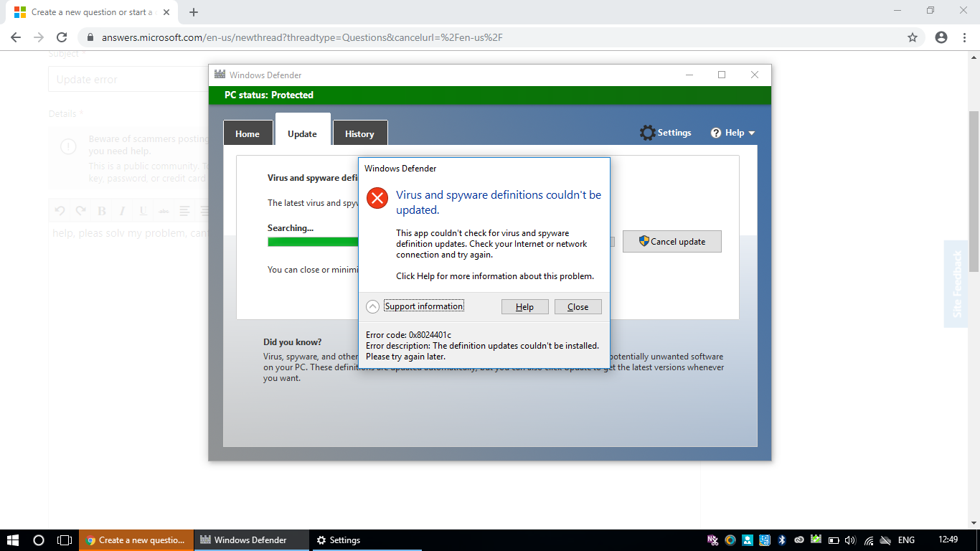980x551 pixels.
Task: Click Help in the error dialog
Action: point(525,307)
